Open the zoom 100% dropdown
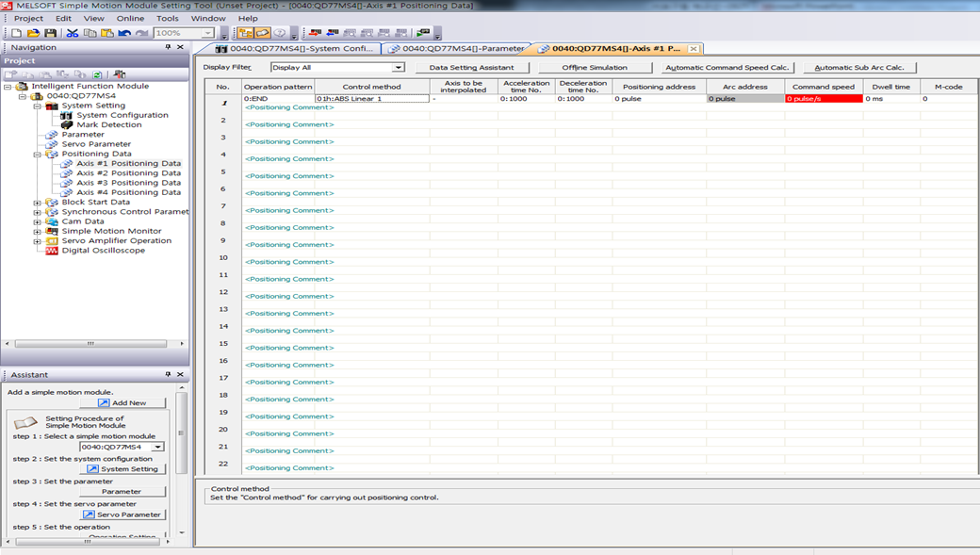Viewport: 980px width, 555px height. click(208, 33)
